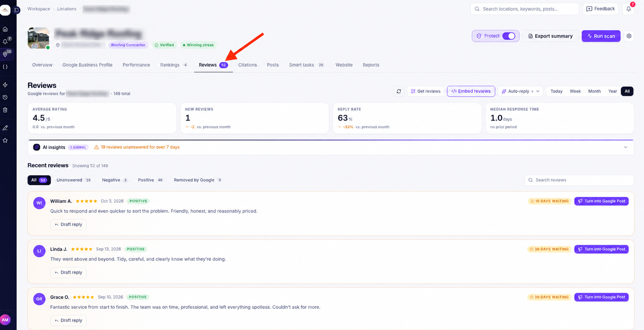644x330 pixels.
Task: Select the All time range filter
Action: (x=627, y=91)
